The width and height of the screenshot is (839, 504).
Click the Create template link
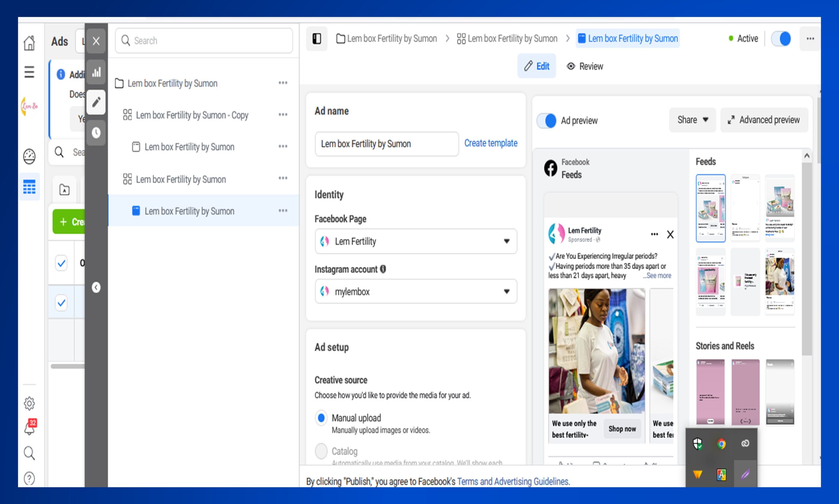point(491,143)
